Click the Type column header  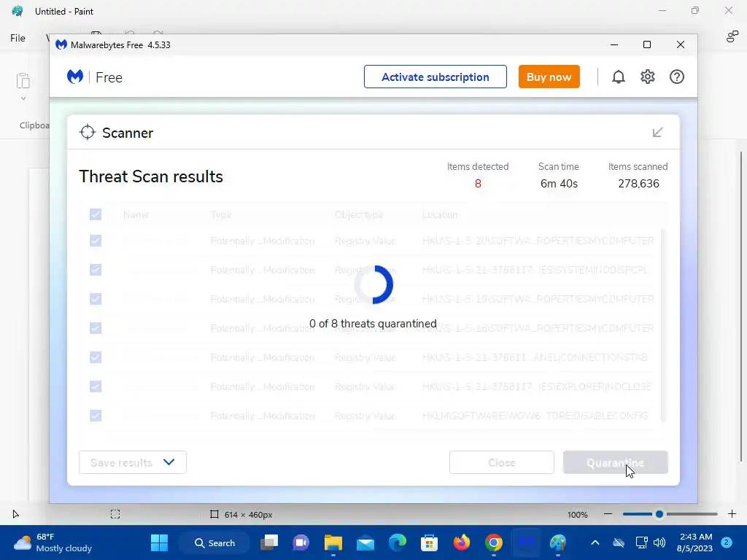221,215
